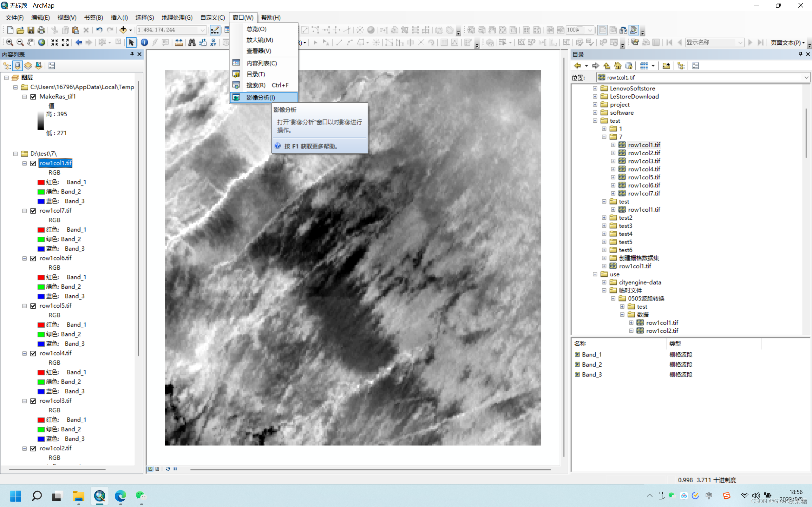Viewport: 812px width, 507px height.
Task: Collapse the test folder in Catalog
Action: tap(595, 121)
